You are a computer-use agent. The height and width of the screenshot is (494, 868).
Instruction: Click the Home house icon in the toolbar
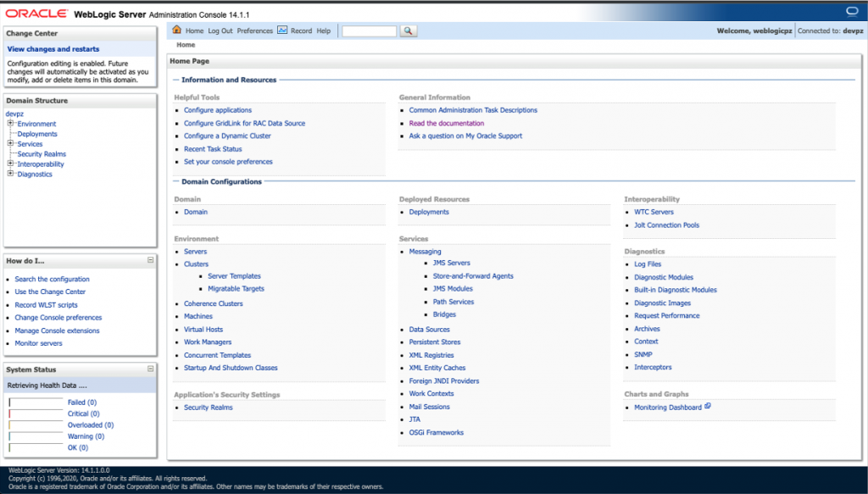[x=176, y=30]
